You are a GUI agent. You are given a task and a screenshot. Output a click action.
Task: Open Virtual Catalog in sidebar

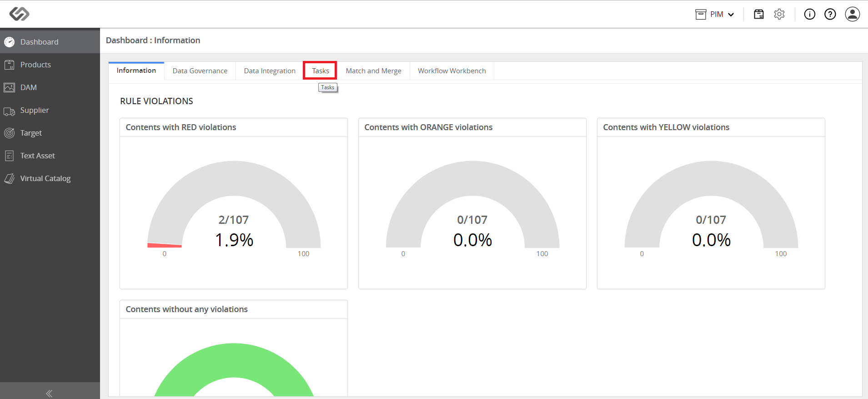[50, 178]
